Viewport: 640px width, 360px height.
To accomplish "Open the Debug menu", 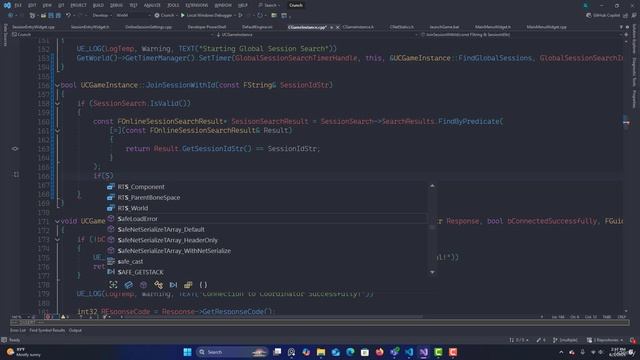I will click(x=116, y=5).
